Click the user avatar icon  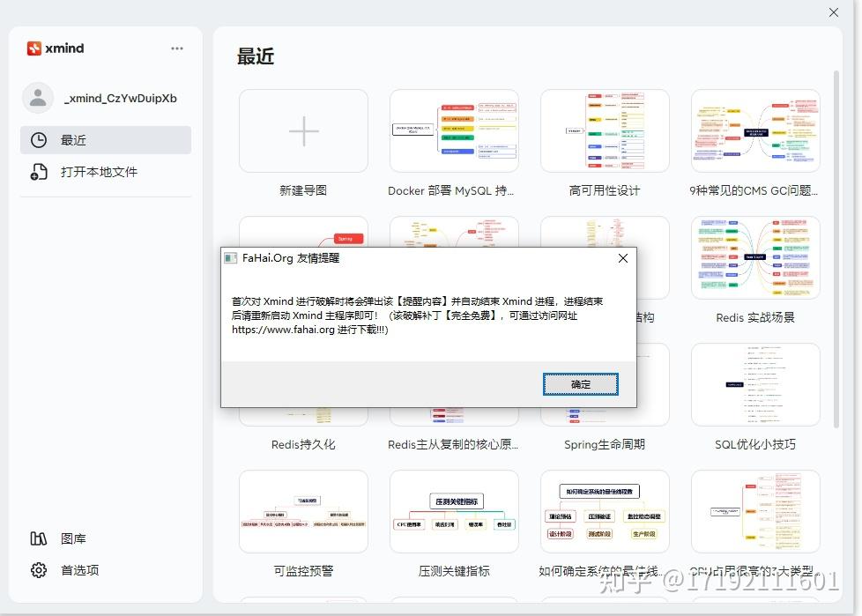pyautogui.click(x=38, y=98)
